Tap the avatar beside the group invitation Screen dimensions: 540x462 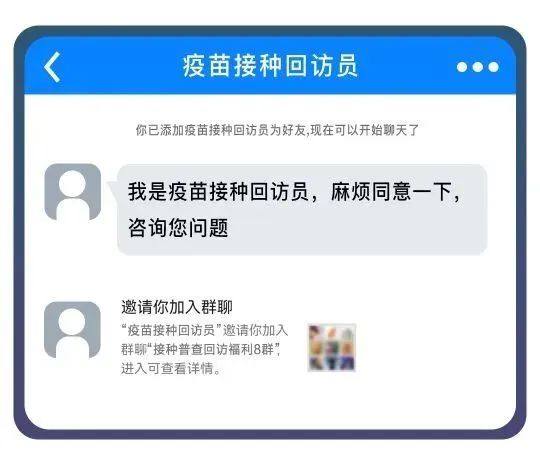pyautogui.click(x=72, y=330)
